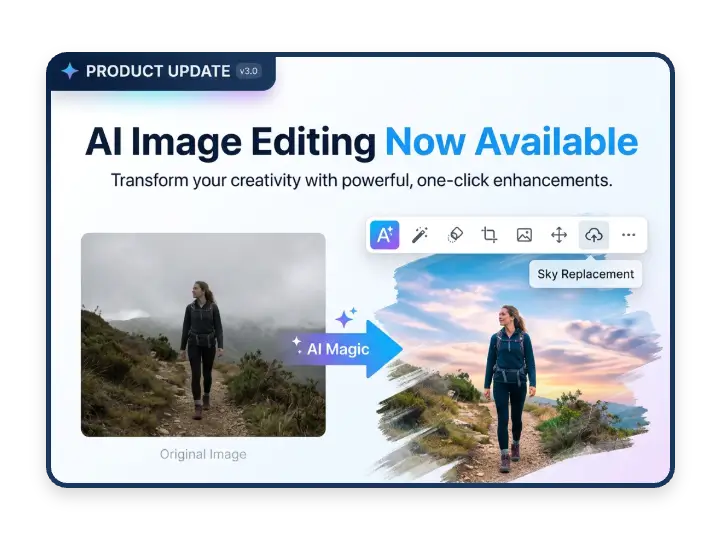Activate the crop tool

489,235
